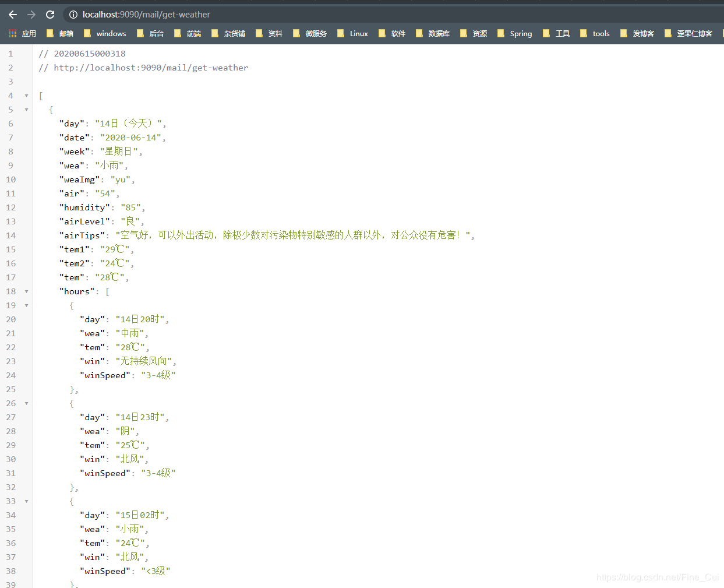Go back with the browser back arrow

(x=13, y=15)
